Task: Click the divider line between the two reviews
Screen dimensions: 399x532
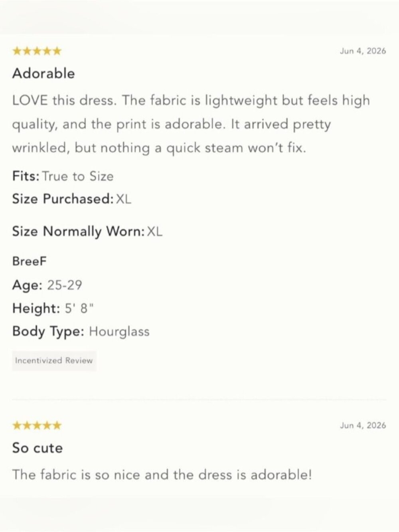Action: tap(199, 399)
